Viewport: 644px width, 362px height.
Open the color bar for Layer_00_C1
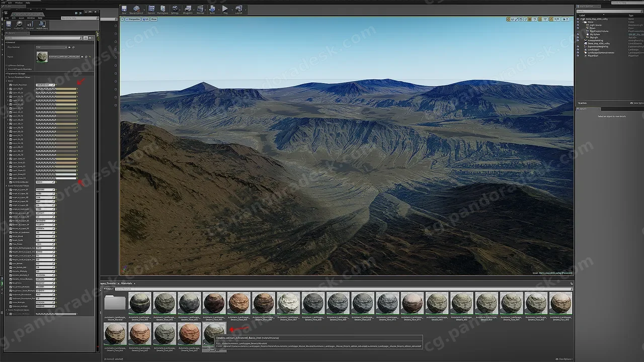pos(56,88)
